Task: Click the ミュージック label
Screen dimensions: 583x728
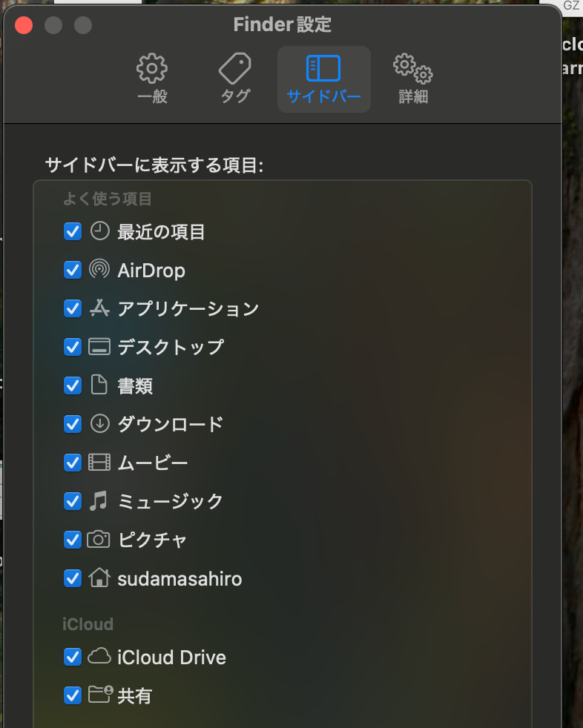Action: click(171, 501)
